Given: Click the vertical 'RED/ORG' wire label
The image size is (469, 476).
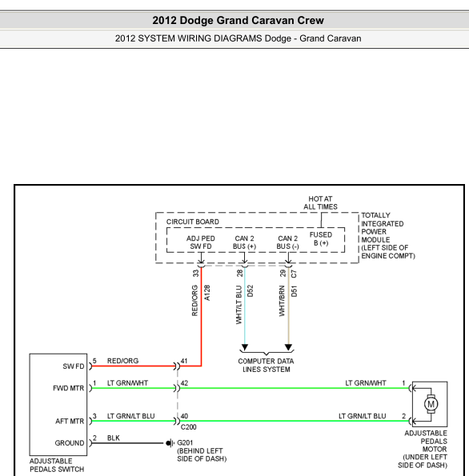Looking at the screenshot, I should [195, 301].
